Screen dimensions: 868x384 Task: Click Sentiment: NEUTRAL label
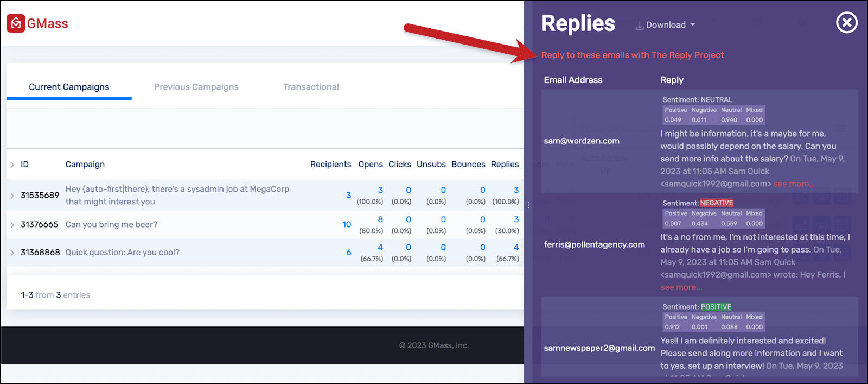[697, 99]
